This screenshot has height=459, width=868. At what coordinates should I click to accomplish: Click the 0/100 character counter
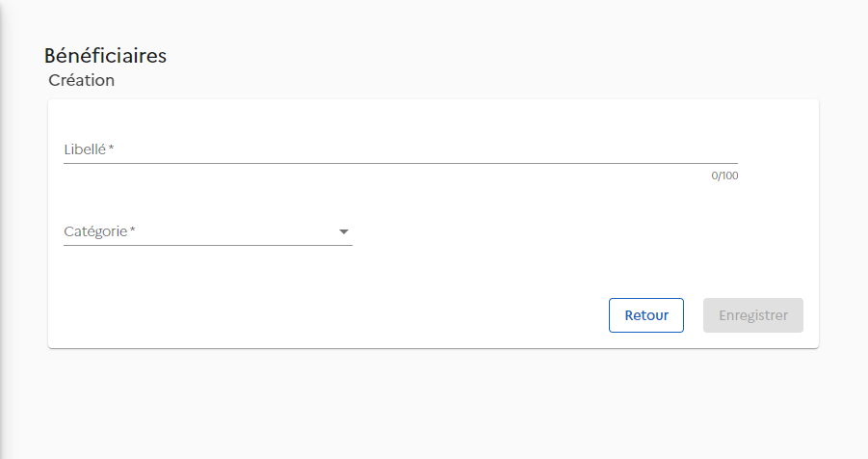tap(724, 176)
